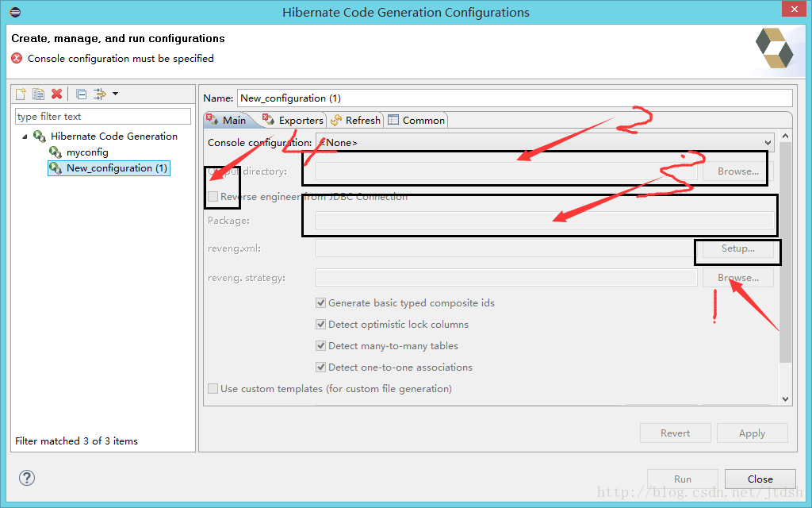The image size is (812, 508).
Task: Click the Setup... button for reveng.xml
Action: coord(738,248)
